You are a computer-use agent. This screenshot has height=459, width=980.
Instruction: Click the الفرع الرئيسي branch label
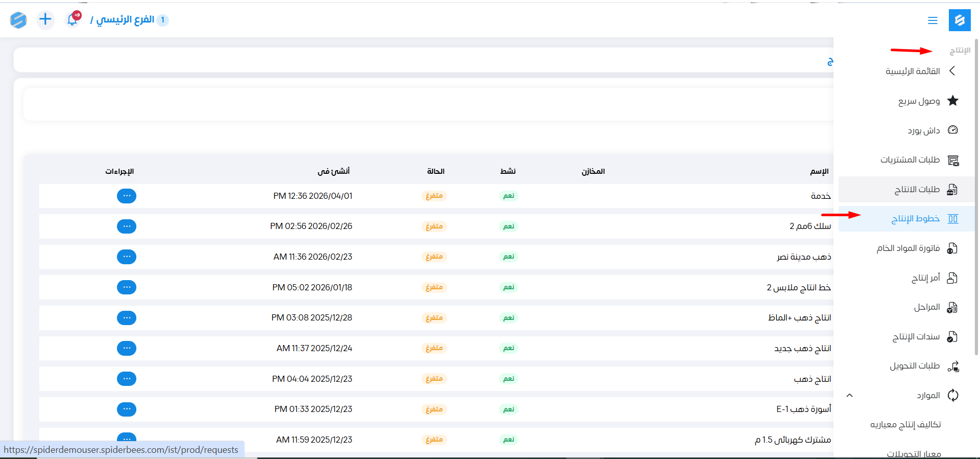[x=125, y=20]
